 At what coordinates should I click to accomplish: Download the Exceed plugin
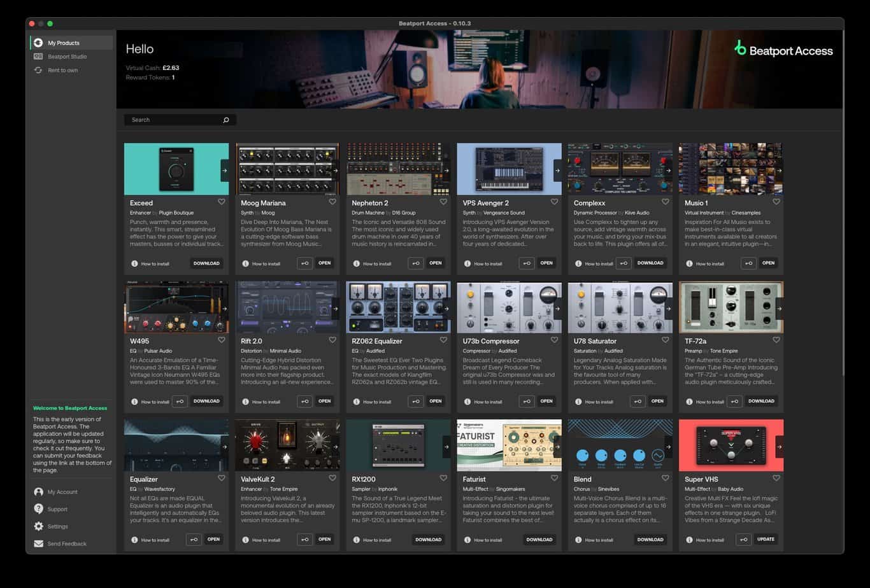pos(206,263)
